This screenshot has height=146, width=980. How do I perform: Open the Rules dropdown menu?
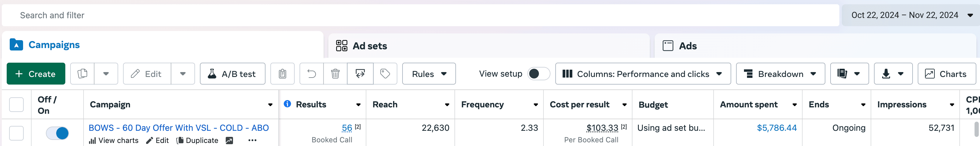(429, 74)
